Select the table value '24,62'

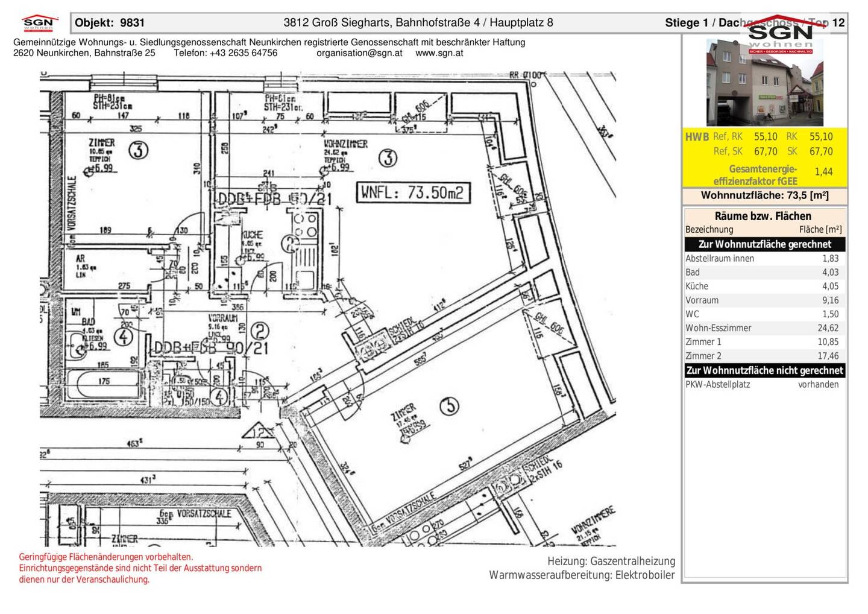(x=828, y=328)
